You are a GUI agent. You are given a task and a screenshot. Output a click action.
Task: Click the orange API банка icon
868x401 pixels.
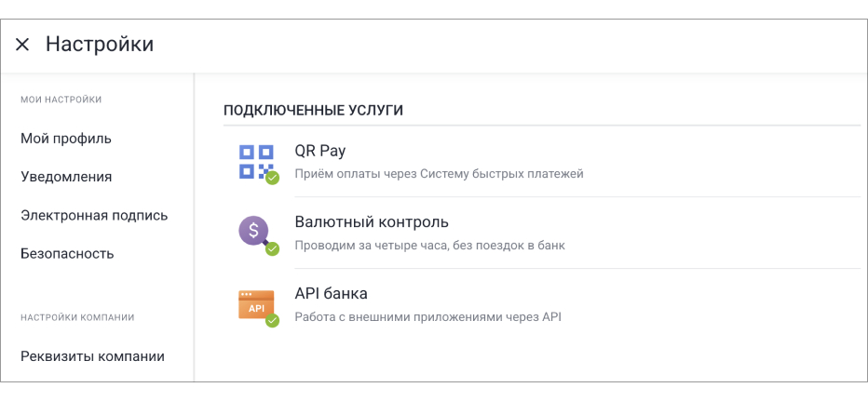click(x=254, y=304)
